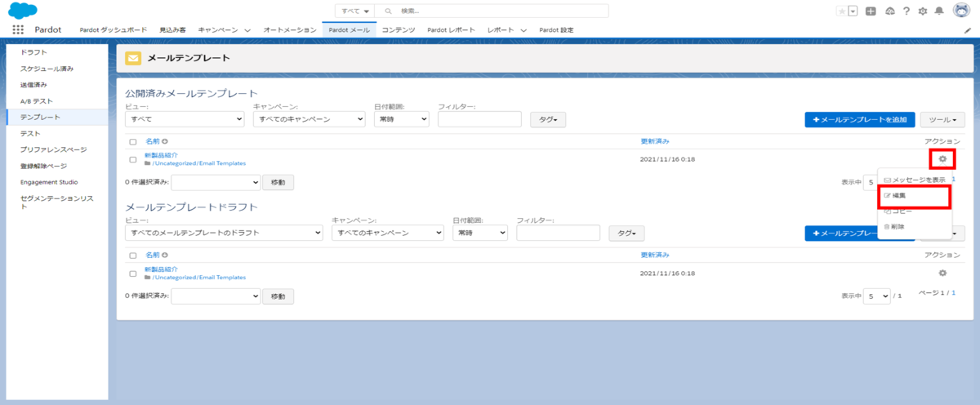Expand レポート tab chevron
This screenshot has width=980, height=405.
click(523, 30)
